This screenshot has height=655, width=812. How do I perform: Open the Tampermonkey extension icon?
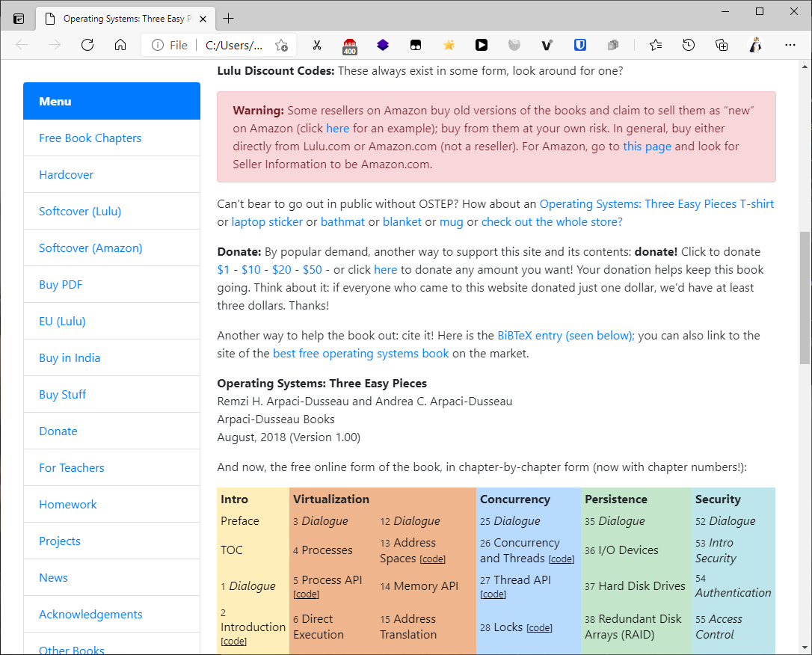tap(415, 45)
